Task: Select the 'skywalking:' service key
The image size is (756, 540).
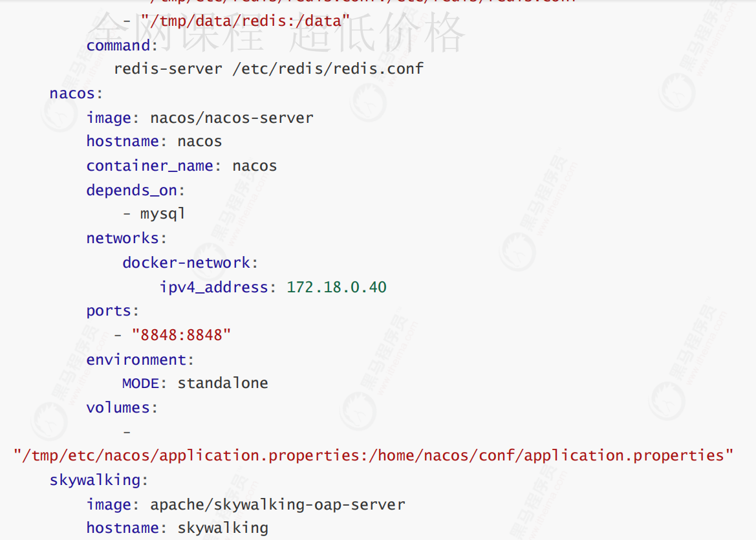Action: (99, 481)
